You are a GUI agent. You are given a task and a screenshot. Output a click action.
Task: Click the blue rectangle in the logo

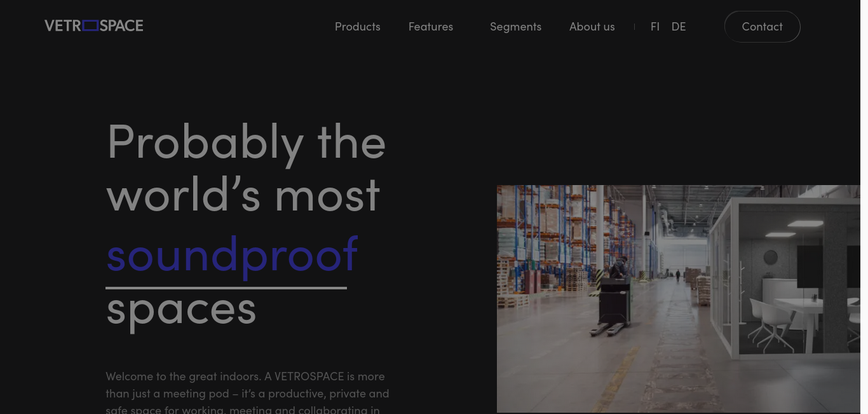coord(90,25)
